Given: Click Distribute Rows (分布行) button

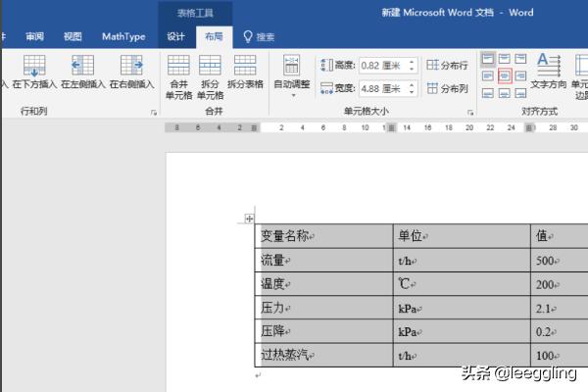Looking at the screenshot, I should point(447,66).
